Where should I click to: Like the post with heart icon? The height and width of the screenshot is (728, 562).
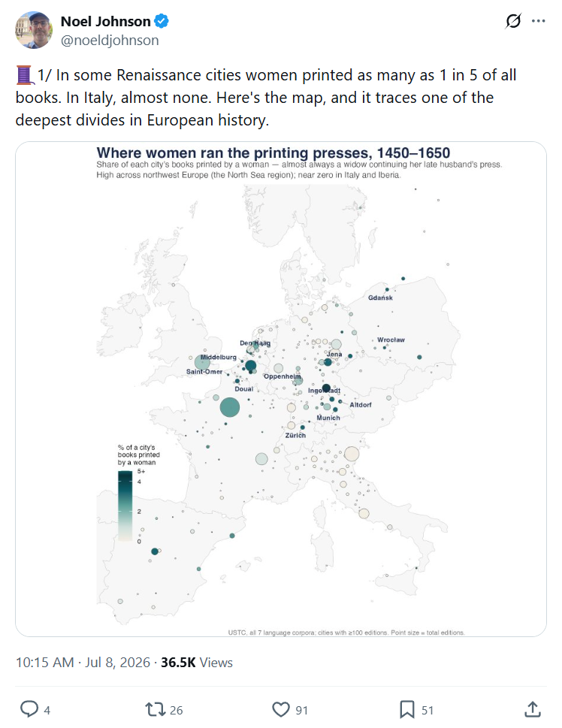point(280,709)
